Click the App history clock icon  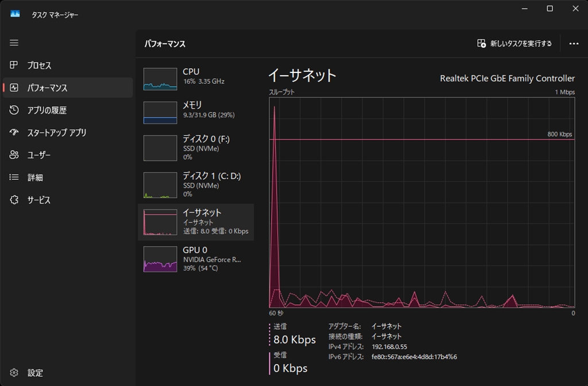14,110
